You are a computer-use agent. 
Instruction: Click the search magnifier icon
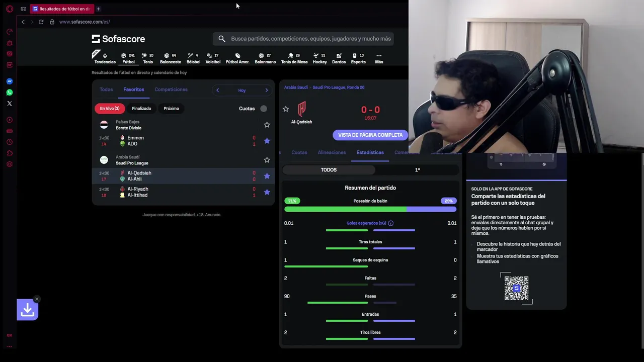222,39
